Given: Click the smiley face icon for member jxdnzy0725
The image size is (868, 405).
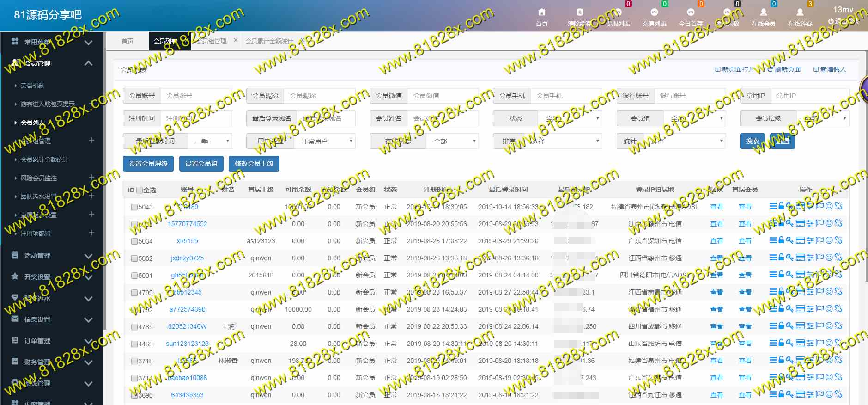Looking at the screenshot, I should (x=829, y=258).
